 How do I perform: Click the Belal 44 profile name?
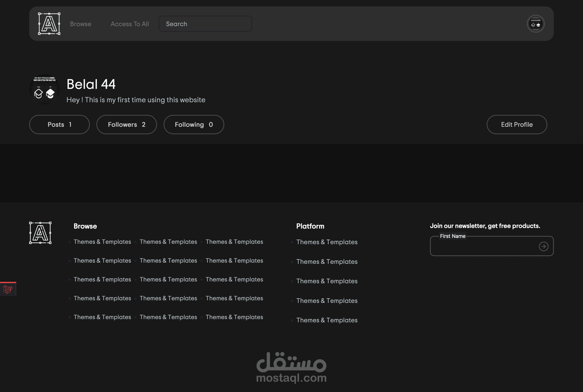click(91, 84)
